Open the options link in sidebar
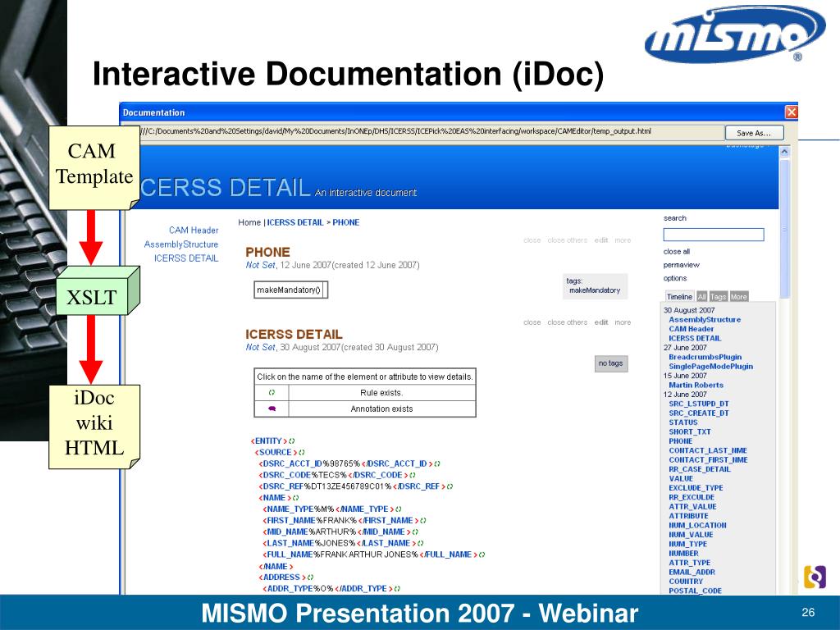The image size is (840, 630). click(x=675, y=278)
